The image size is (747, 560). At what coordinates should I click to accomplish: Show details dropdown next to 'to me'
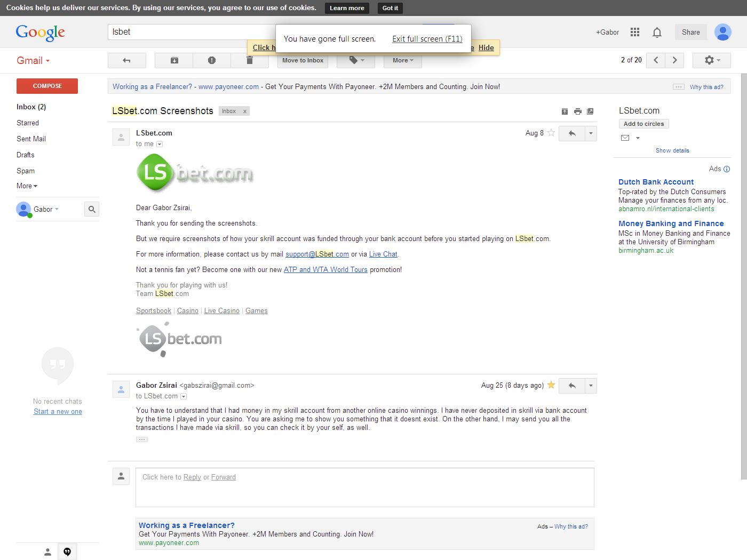(160, 144)
